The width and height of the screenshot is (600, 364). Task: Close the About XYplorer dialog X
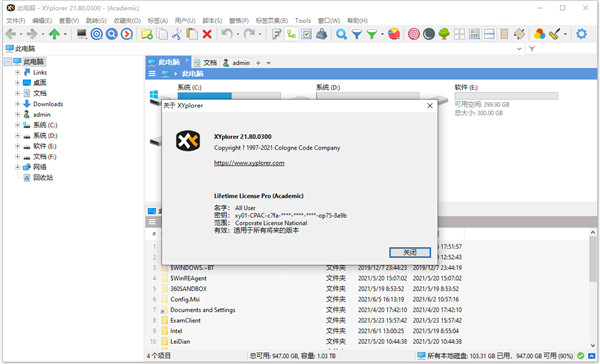click(x=430, y=106)
